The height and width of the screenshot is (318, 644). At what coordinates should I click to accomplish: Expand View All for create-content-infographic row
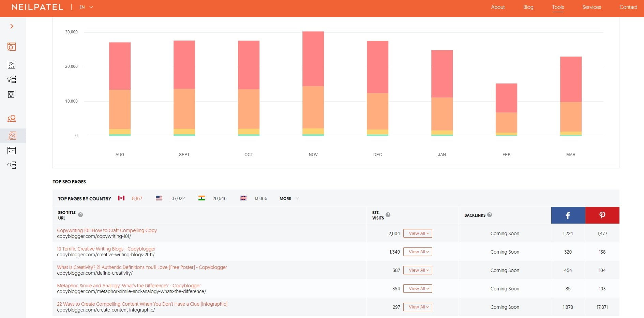[x=418, y=307]
